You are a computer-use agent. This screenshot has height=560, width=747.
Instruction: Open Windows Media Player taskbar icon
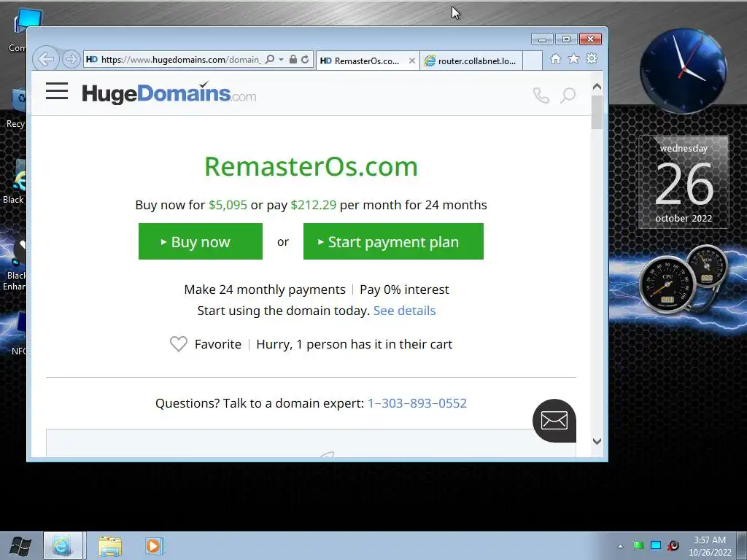point(154,545)
